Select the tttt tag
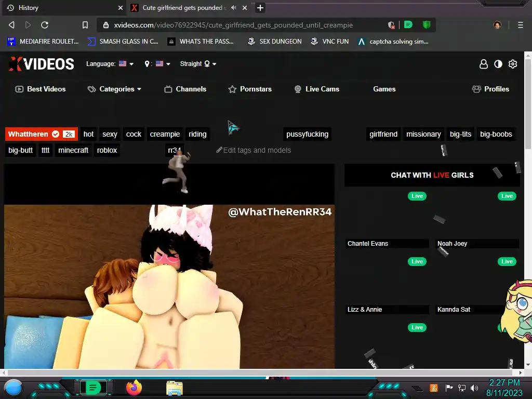This screenshot has height=399, width=532. click(46, 150)
